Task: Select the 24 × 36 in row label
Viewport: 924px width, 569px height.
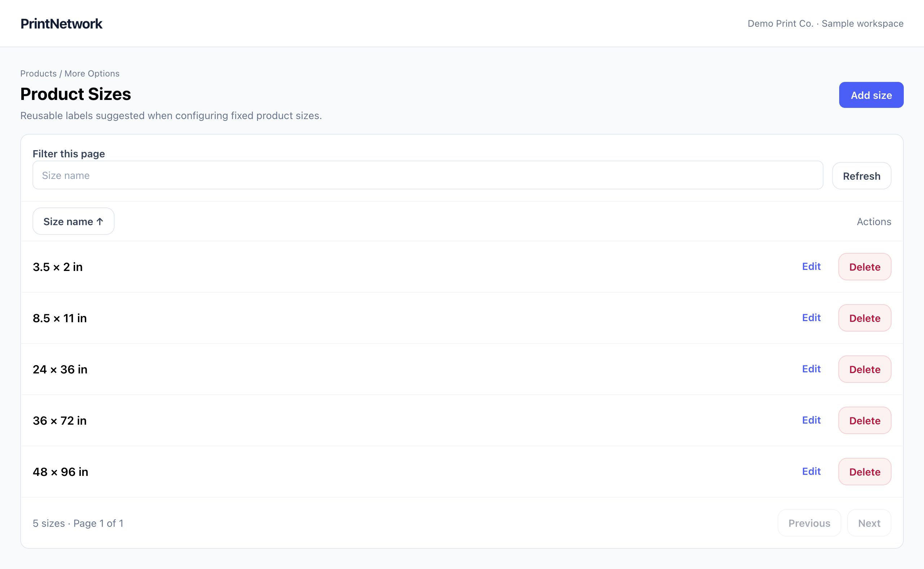Action: tap(60, 369)
